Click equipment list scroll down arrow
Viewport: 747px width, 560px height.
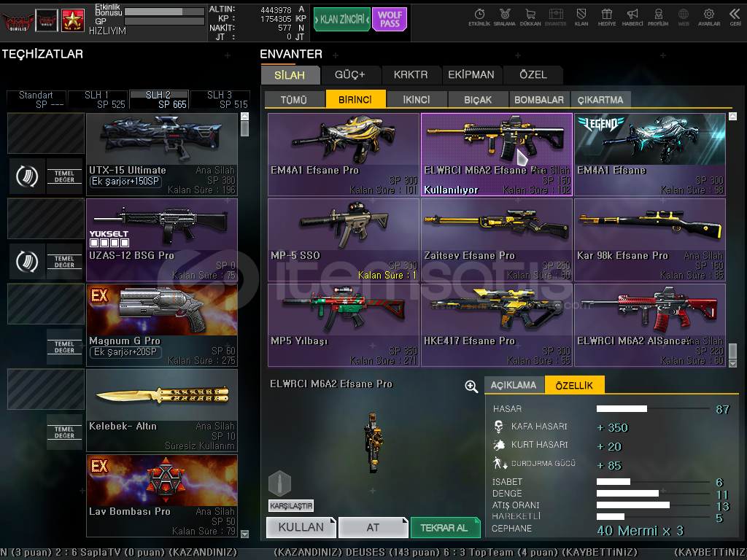245,534
